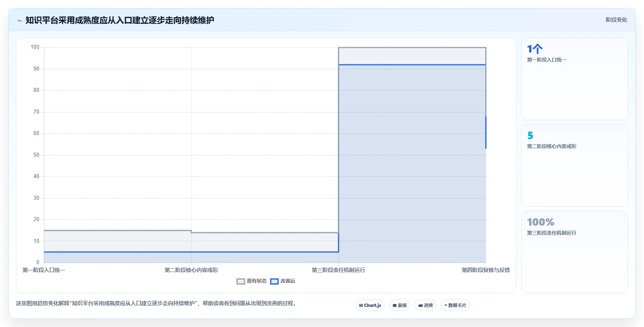This screenshot has height=327, width=644.
Task: Open the 5 第二阶段核心内容成形 data card
Action: click(575, 166)
